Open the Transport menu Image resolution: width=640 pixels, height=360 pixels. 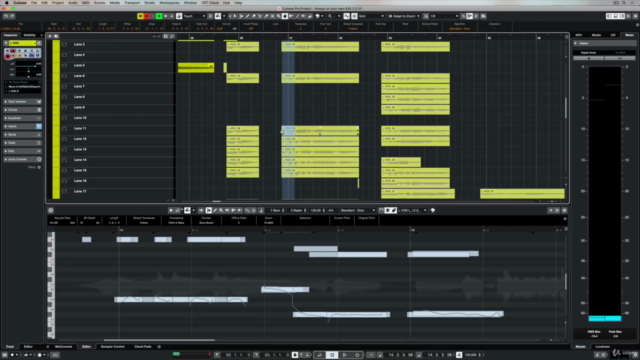pyautogui.click(x=132, y=3)
